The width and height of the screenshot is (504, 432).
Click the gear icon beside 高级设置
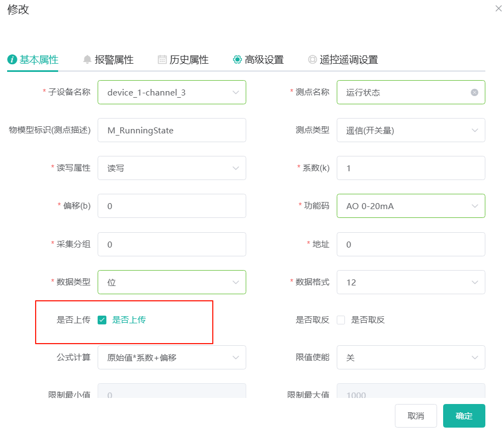[237, 60]
